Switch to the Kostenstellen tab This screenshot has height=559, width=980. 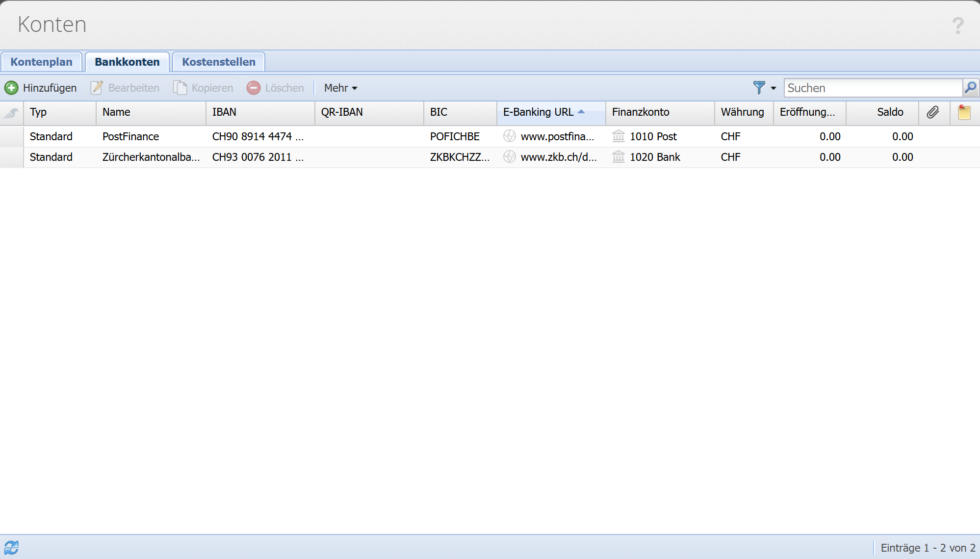coord(218,62)
